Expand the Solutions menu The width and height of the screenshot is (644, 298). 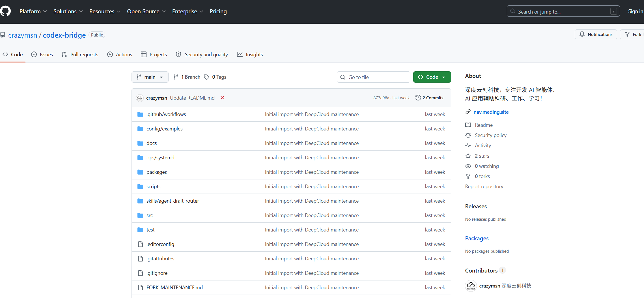coord(68,11)
